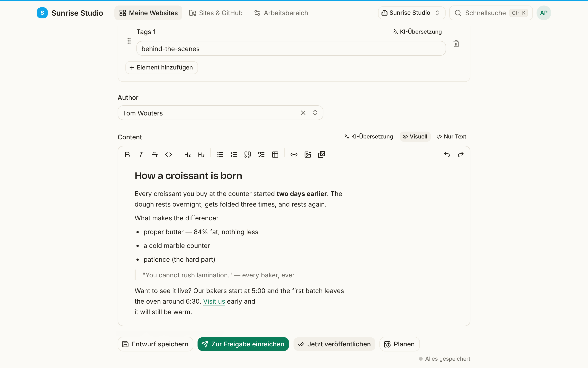Apply italic formatting

pos(141,155)
